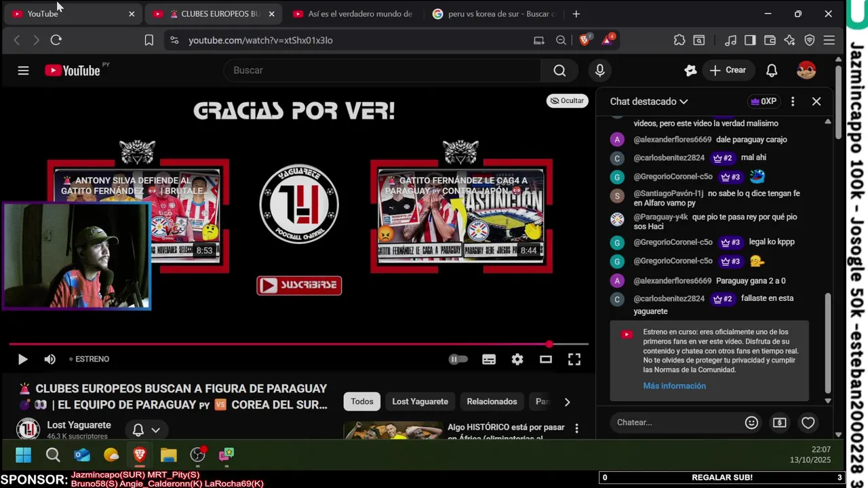
Task: Send a Super Chat with the dollar icon
Action: click(x=780, y=422)
